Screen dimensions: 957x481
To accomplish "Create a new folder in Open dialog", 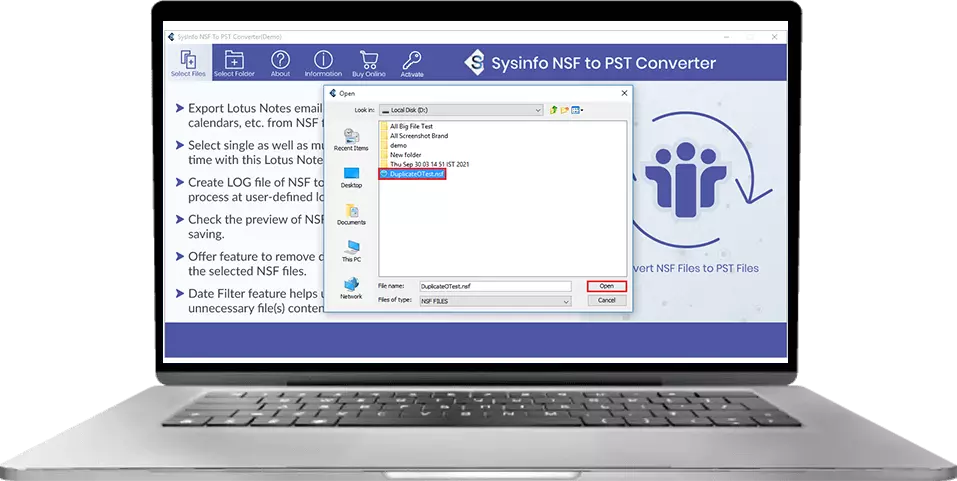I will click(565, 110).
